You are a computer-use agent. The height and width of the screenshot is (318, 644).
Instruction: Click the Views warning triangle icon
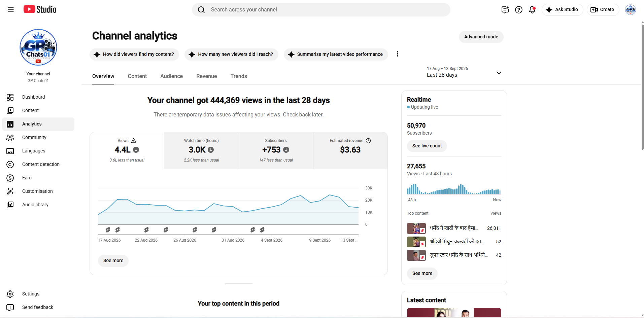[134, 141]
